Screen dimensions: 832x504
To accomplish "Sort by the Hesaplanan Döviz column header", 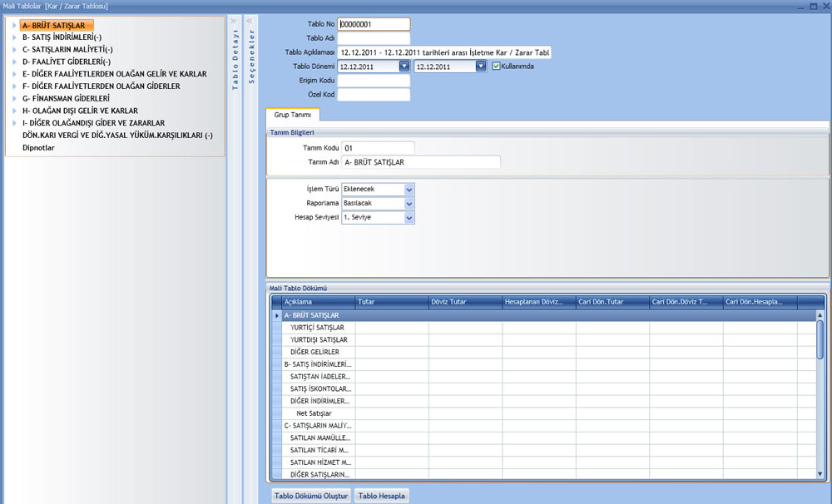I will point(539,302).
